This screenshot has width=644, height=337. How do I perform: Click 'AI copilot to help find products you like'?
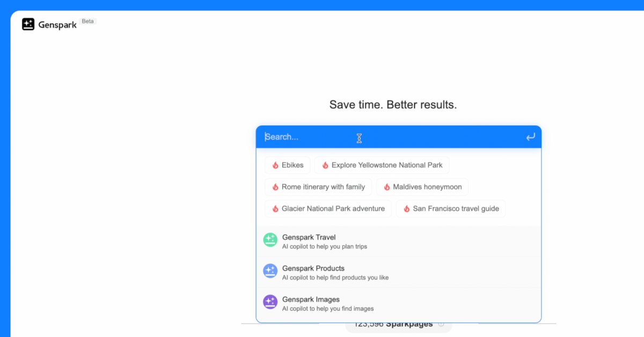click(x=335, y=277)
